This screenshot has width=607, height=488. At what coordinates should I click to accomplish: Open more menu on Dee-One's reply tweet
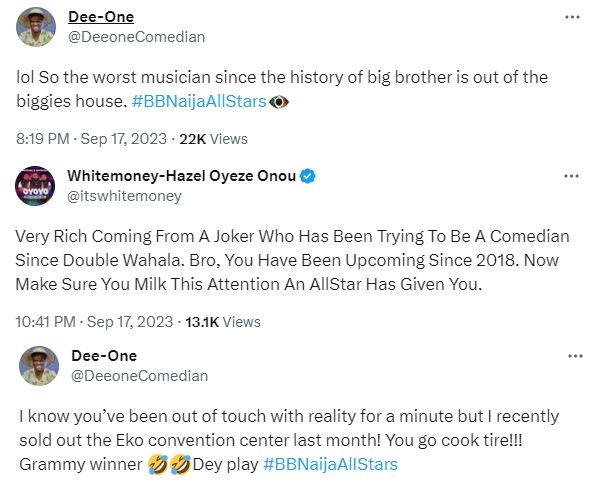click(574, 356)
